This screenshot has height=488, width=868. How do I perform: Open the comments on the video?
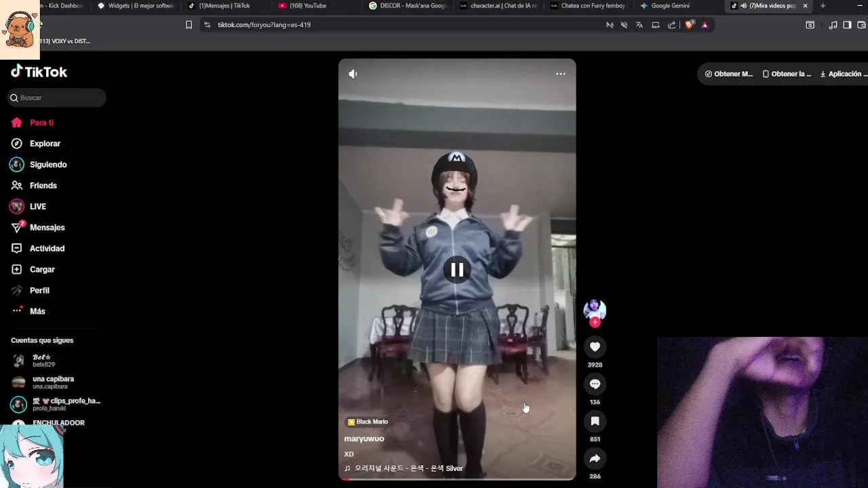(595, 384)
